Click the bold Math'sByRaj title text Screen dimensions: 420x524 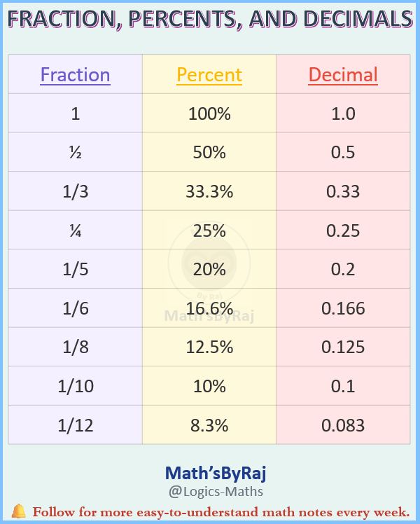216,473
